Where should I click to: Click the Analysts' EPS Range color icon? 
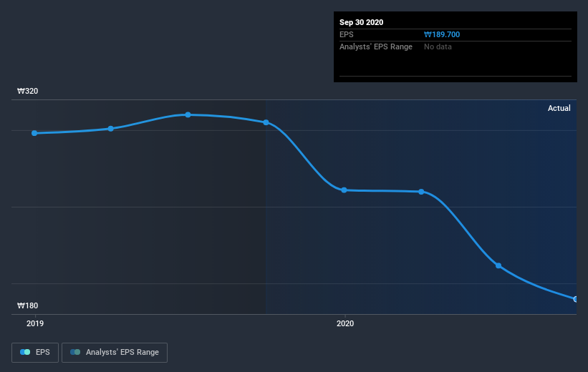[75, 352]
